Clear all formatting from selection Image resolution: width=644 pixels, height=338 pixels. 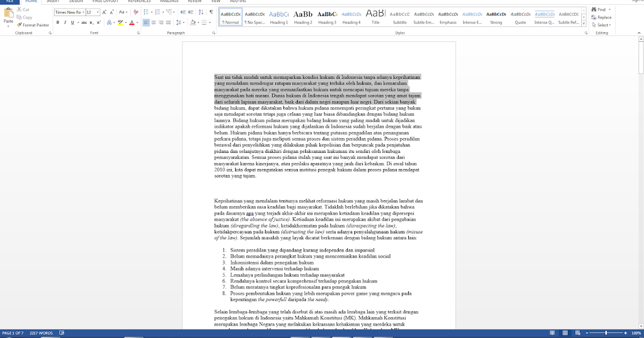click(136, 12)
